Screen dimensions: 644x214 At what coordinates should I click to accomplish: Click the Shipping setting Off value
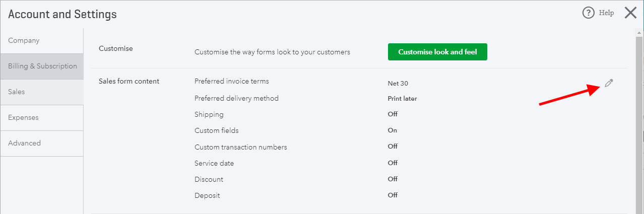click(393, 114)
